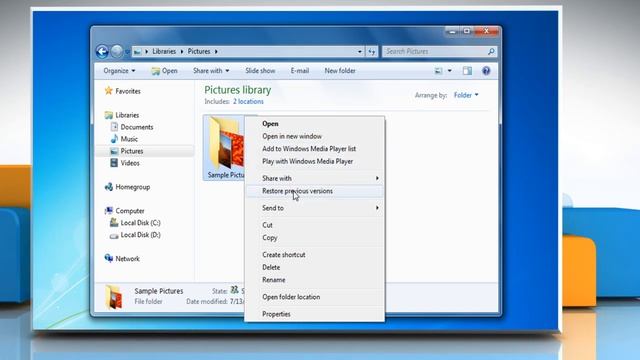Select Create shortcut
This screenshot has width=640, height=360.
tap(314, 255)
